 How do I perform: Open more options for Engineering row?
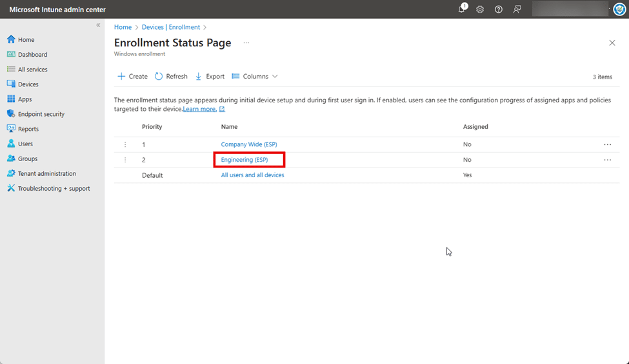tap(607, 160)
